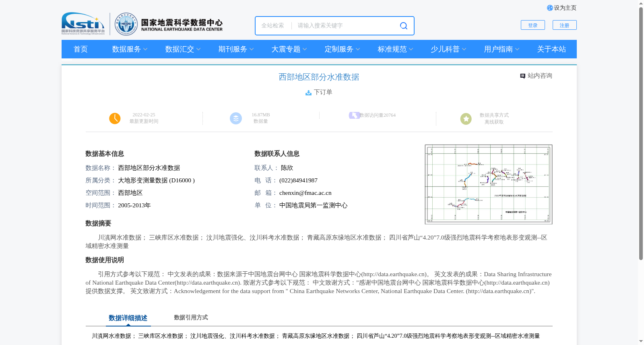Screen dimensions: 644x345
Task: Click the search magnifier icon
Action: tap(403, 26)
